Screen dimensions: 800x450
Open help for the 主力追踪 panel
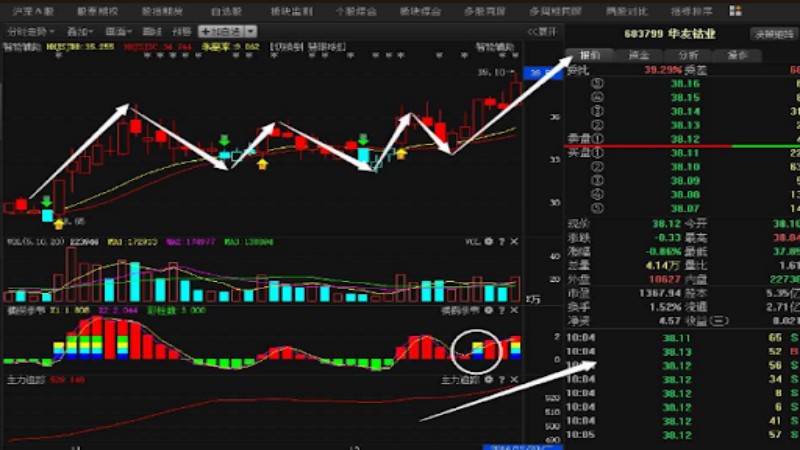pos(502,380)
